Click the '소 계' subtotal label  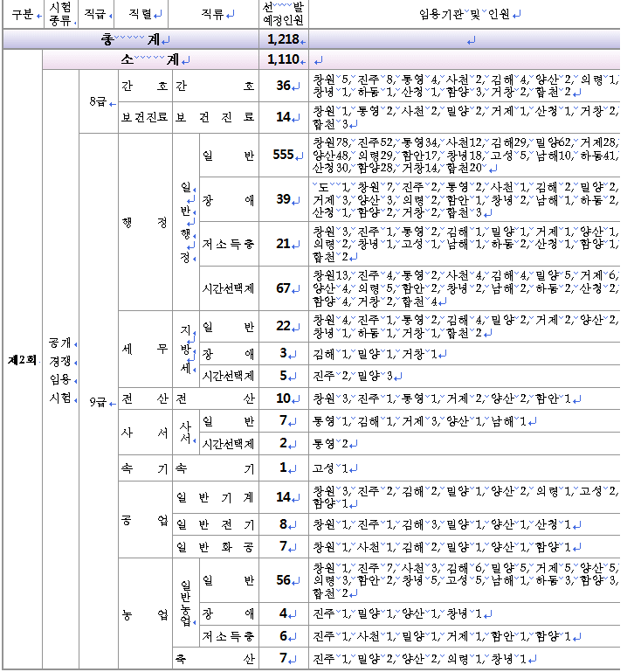coord(150,59)
